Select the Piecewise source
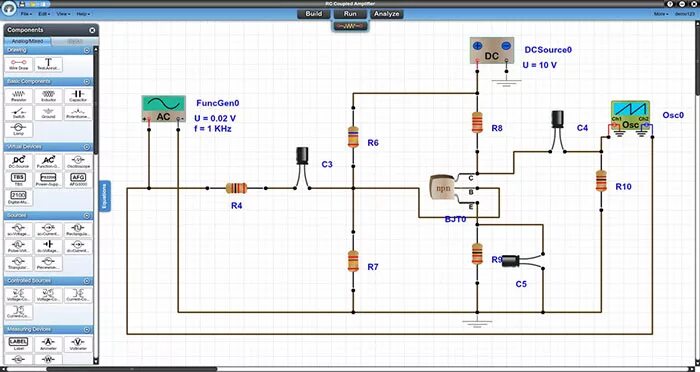 pyautogui.click(x=49, y=263)
